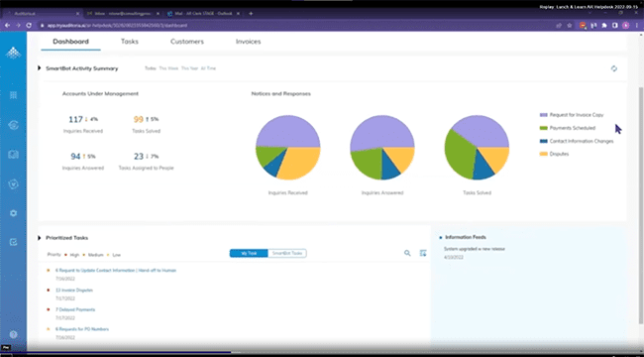Open the 7 Delayed Payments task
This screenshot has height=357, width=644.
[x=75, y=309]
